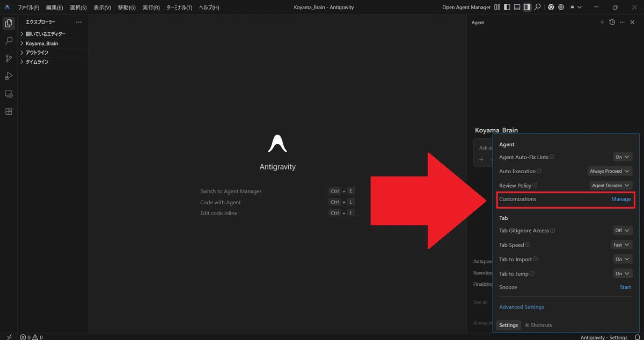The width and height of the screenshot is (644, 340).
Task: Toggle bottom panel layout icon
Action: (x=517, y=8)
